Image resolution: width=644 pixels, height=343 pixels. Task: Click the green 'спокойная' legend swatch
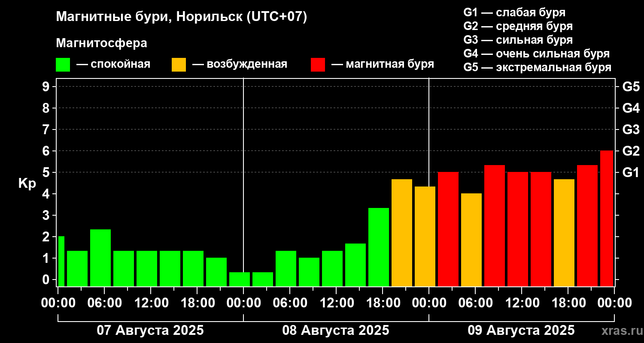point(63,65)
